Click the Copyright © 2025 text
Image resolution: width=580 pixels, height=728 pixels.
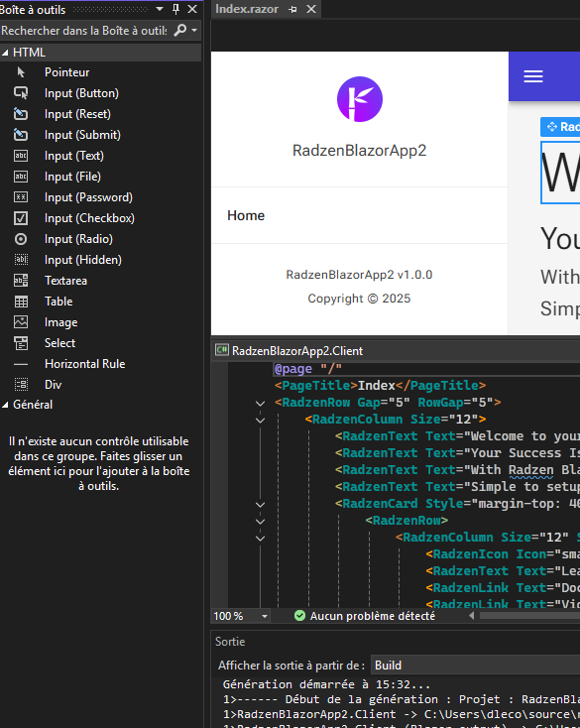(359, 299)
